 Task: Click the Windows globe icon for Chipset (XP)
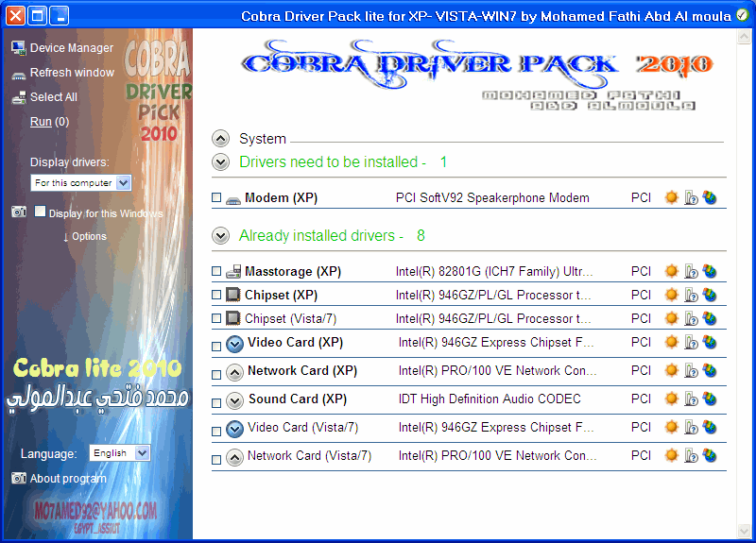[x=710, y=295]
